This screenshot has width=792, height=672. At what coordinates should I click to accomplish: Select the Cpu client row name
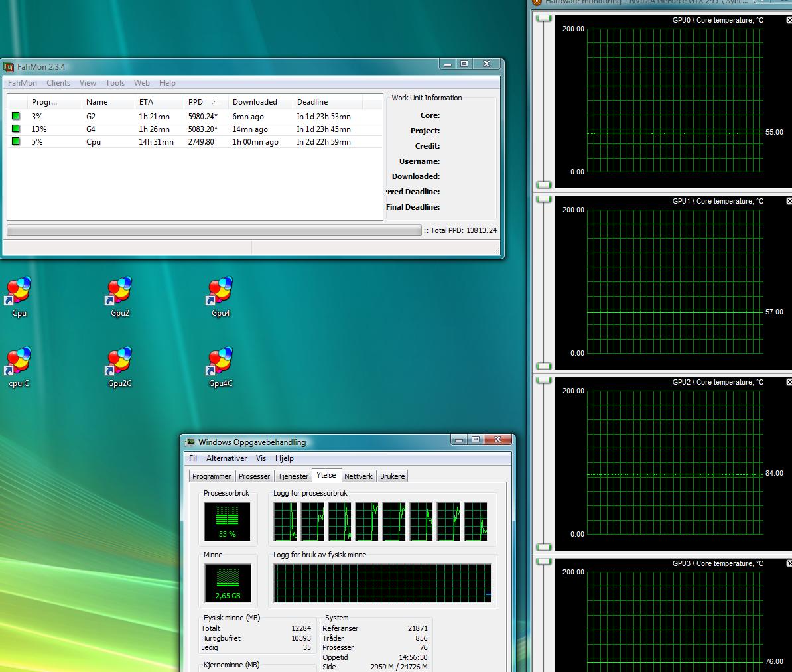click(x=94, y=141)
